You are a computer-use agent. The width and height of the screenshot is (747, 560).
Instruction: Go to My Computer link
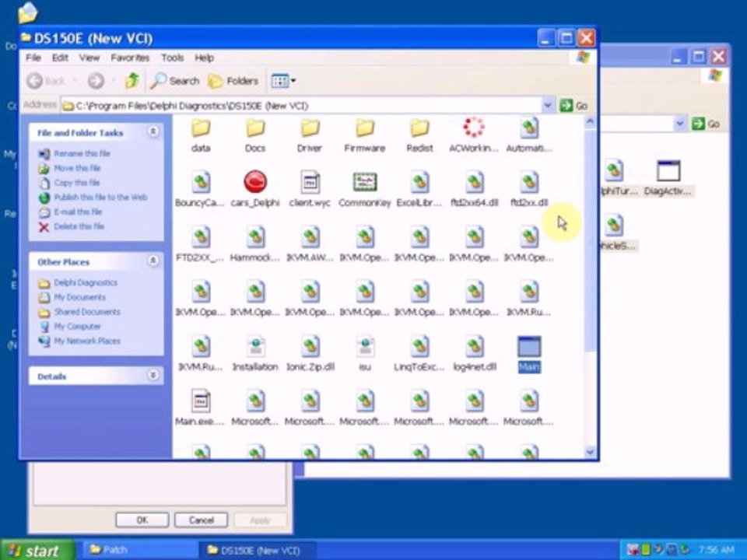click(77, 326)
